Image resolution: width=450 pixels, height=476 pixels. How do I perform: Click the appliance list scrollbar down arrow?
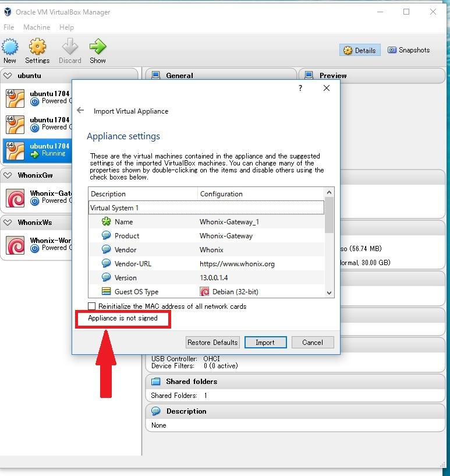[x=329, y=293]
